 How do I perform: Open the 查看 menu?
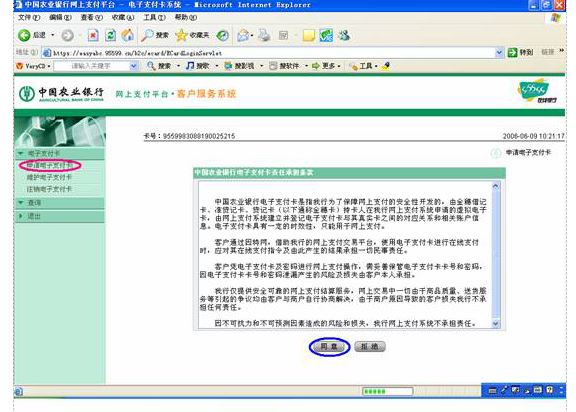point(91,17)
